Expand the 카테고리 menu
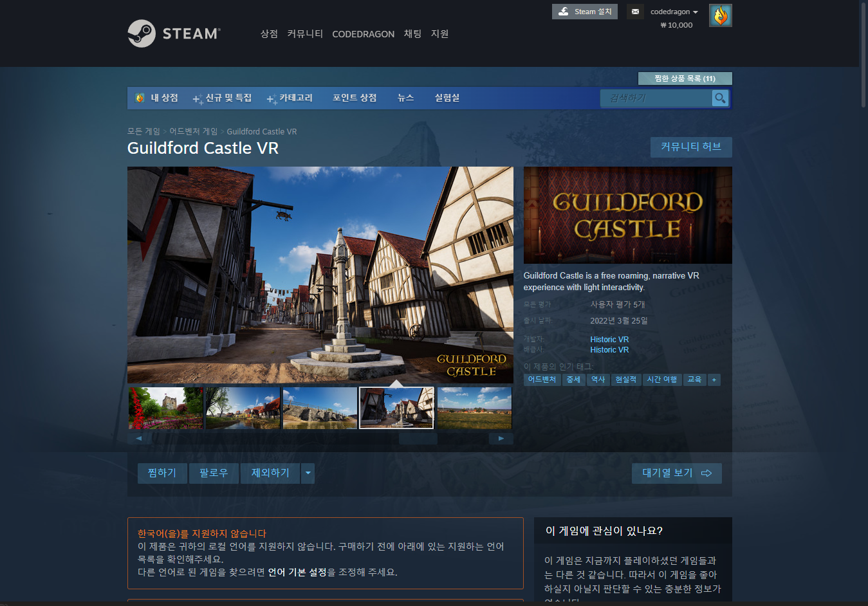The height and width of the screenshot is (606, 868). click(x=290, y=98)
